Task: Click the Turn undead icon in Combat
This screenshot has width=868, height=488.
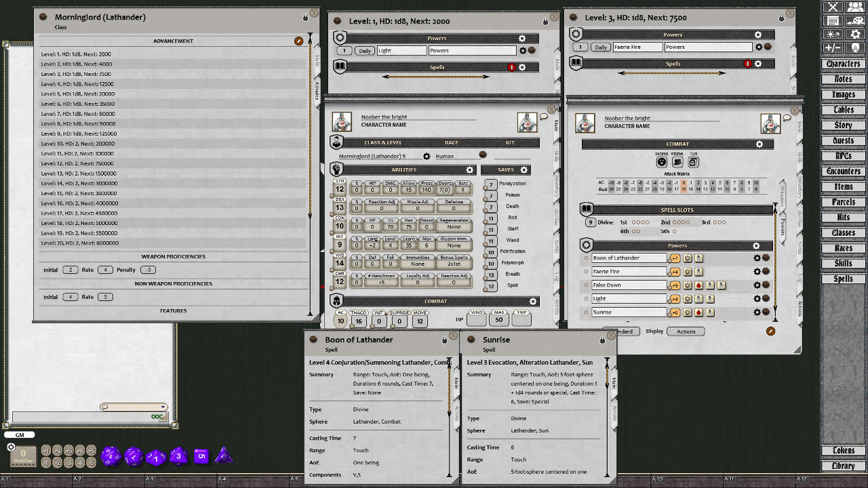Action: [x=693, y=161]
